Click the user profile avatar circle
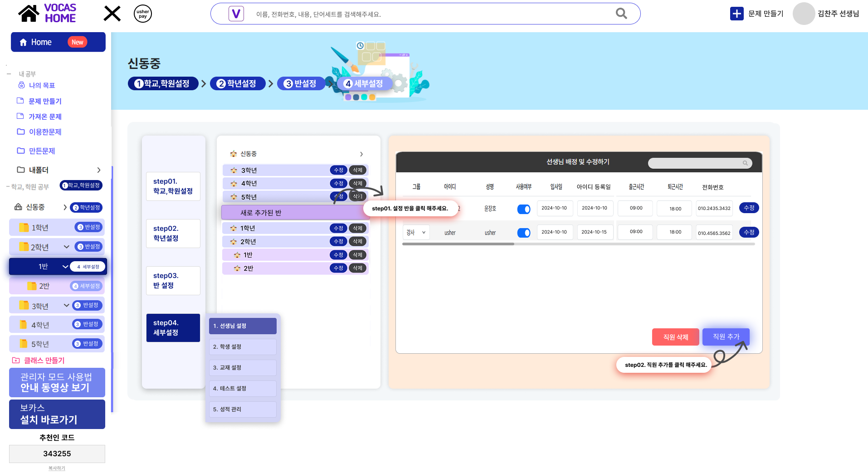 (804, 14)
